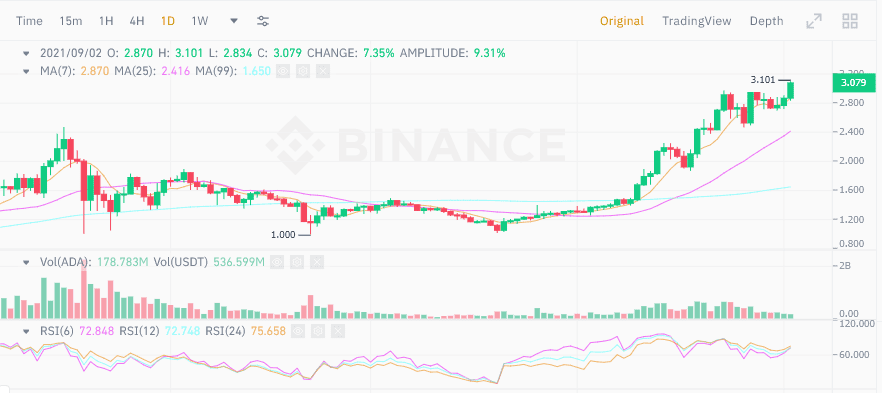This screenshot has height=393, width=882.
Task: Click the 2B volume axis label
Action: point(844,265)
